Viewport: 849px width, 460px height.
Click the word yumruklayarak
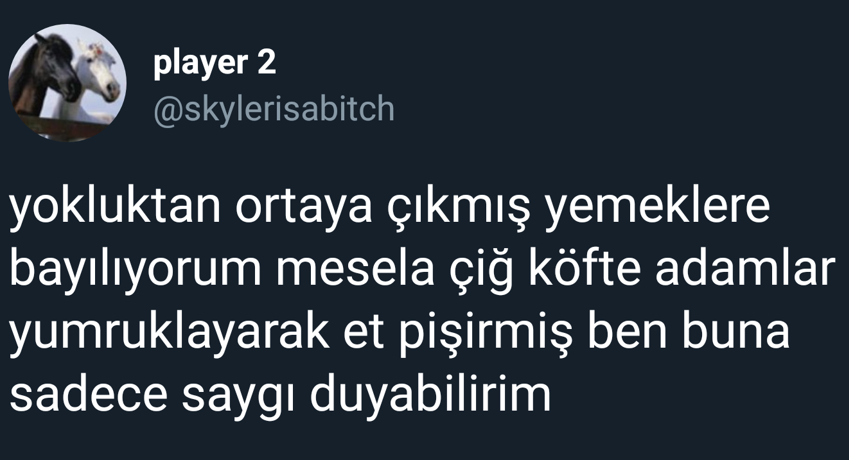point(169,332)
